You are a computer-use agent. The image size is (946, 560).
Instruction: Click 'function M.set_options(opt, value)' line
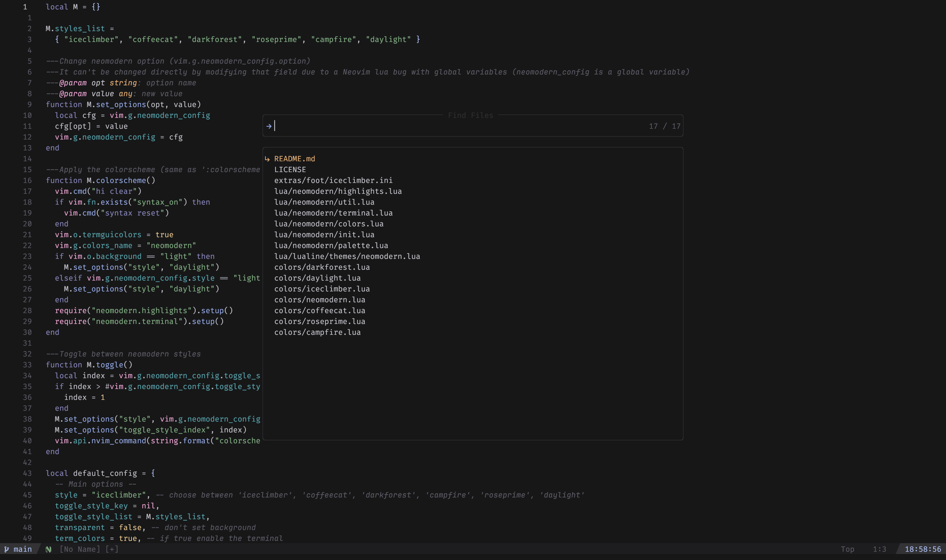pyautogui.click(x=123, y=104)
